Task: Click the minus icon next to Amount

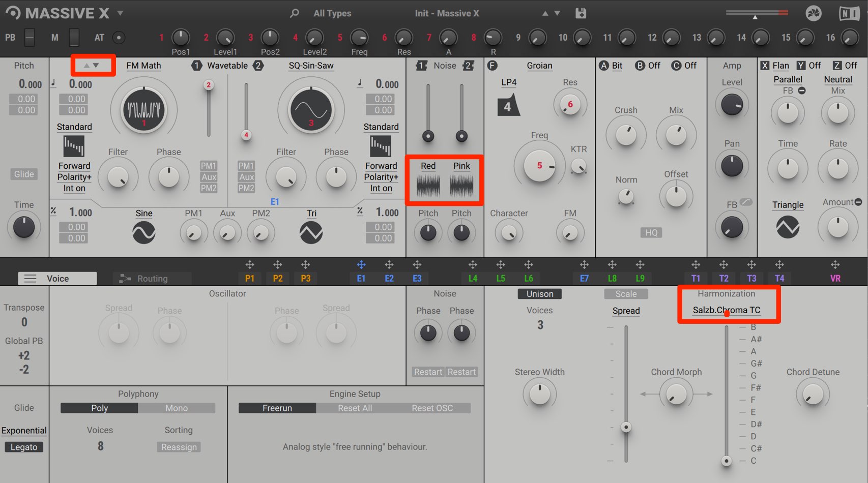Action: 858,202
